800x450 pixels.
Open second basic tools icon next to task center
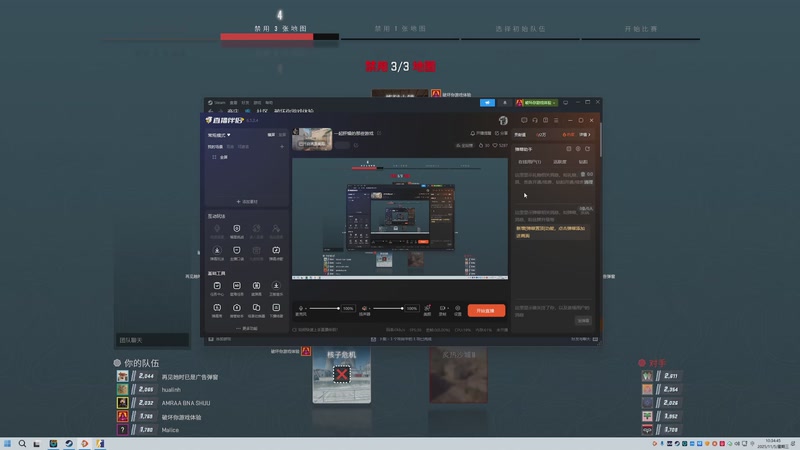[x=237, y=286]
